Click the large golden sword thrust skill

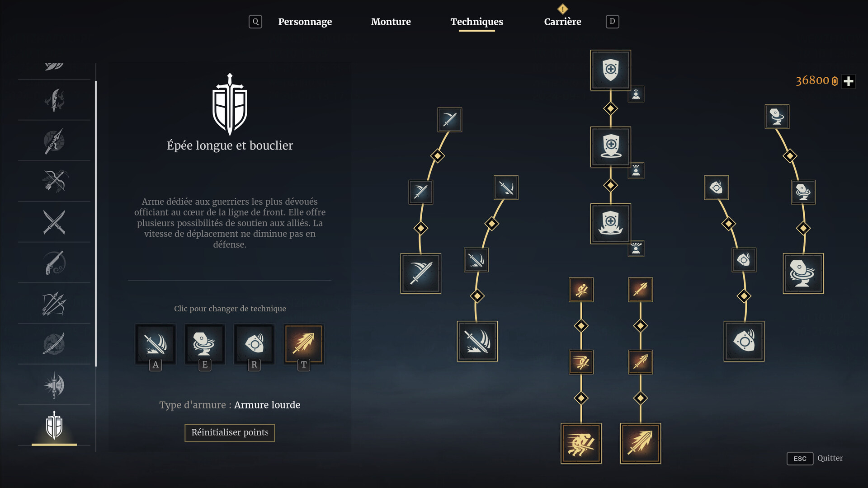coord(640,443)
